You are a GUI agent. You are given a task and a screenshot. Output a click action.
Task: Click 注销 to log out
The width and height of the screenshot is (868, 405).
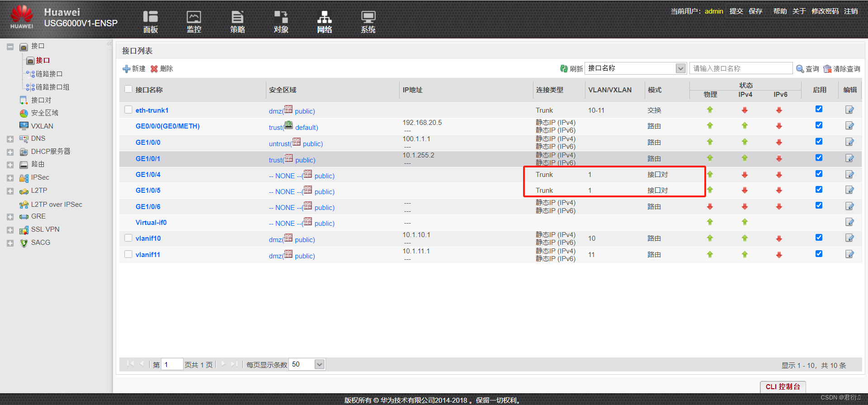click(851, 11)
